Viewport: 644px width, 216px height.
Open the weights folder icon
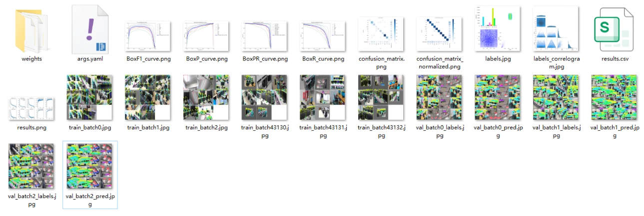click(32, 29)
